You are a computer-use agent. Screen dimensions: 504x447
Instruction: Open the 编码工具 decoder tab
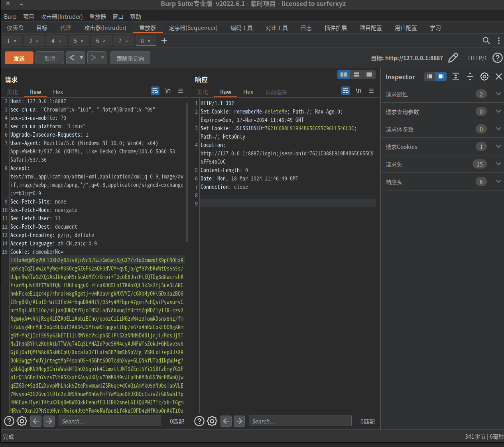(x=242, y=28)
